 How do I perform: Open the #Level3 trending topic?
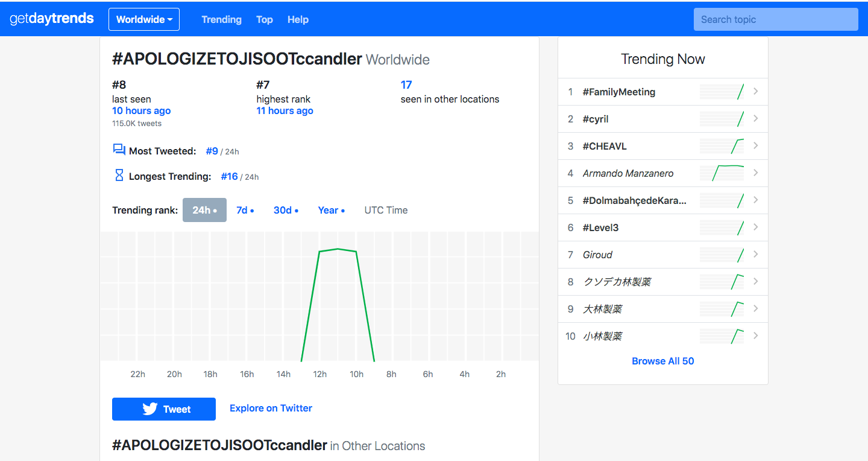pyautogui.click(x=601, y=227)
